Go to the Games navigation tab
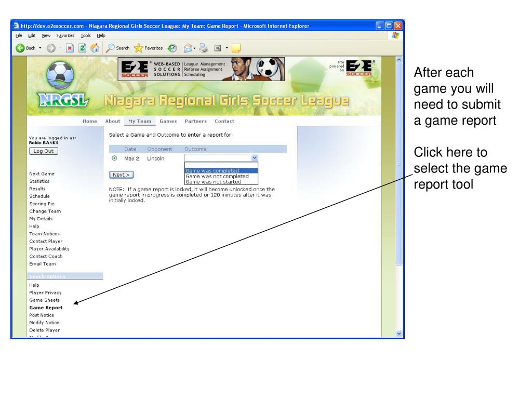 [168, 121]
